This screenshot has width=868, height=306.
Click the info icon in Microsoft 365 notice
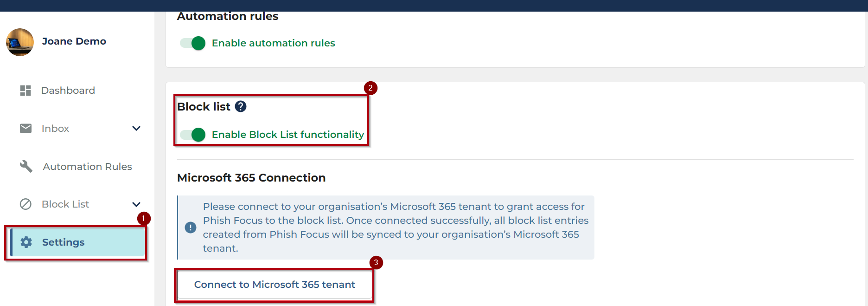pyautogui.click(x=191, y=228)
